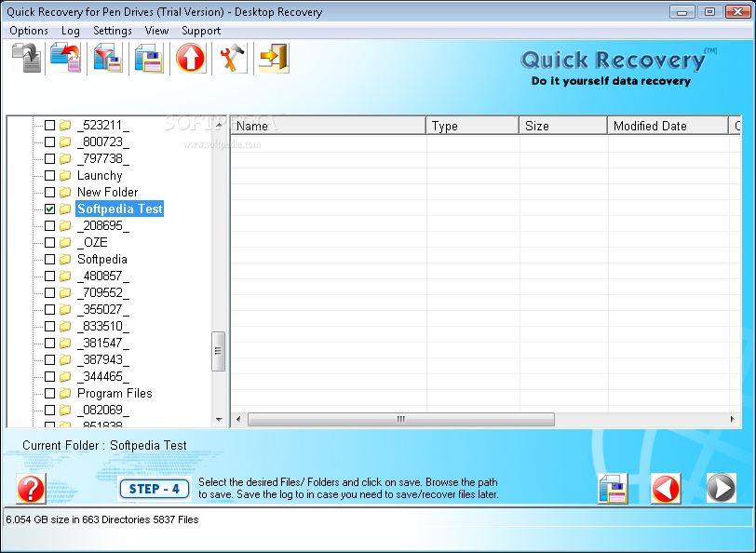Click the _523211_ folder icon
The image size is (756, 553).
(65, 126)
